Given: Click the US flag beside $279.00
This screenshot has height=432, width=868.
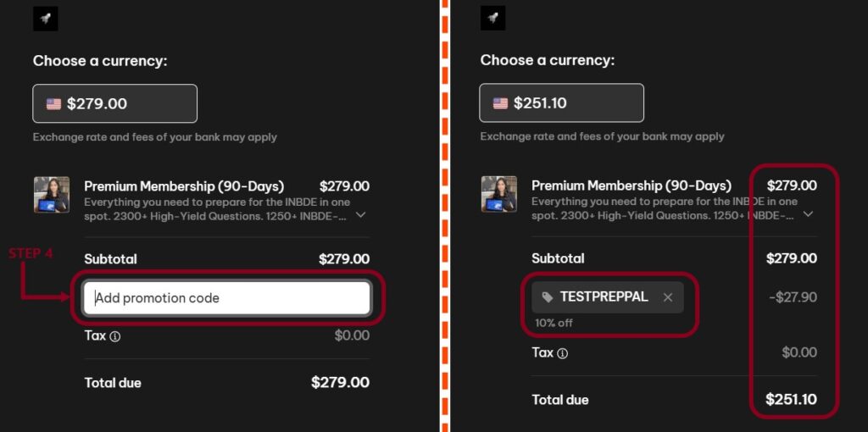Looking at the screenshot, I should (x=54, y=104).
